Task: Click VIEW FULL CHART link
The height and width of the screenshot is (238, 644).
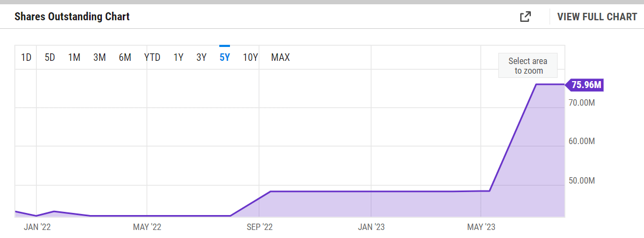Action: point(597,17)
